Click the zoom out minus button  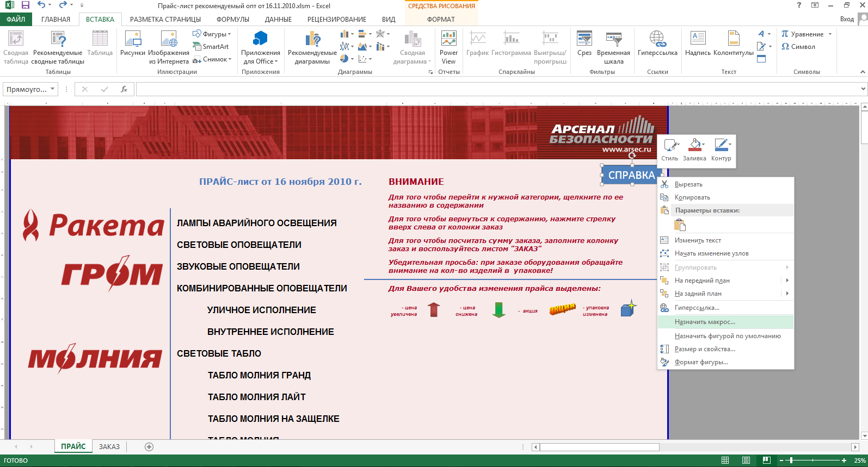click(781, 460)
